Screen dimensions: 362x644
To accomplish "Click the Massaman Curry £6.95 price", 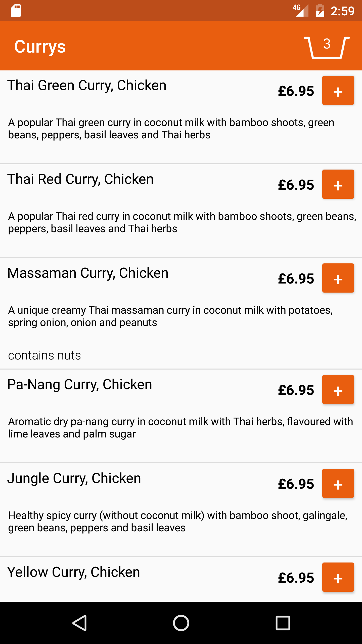I will (x=296, y=279).
